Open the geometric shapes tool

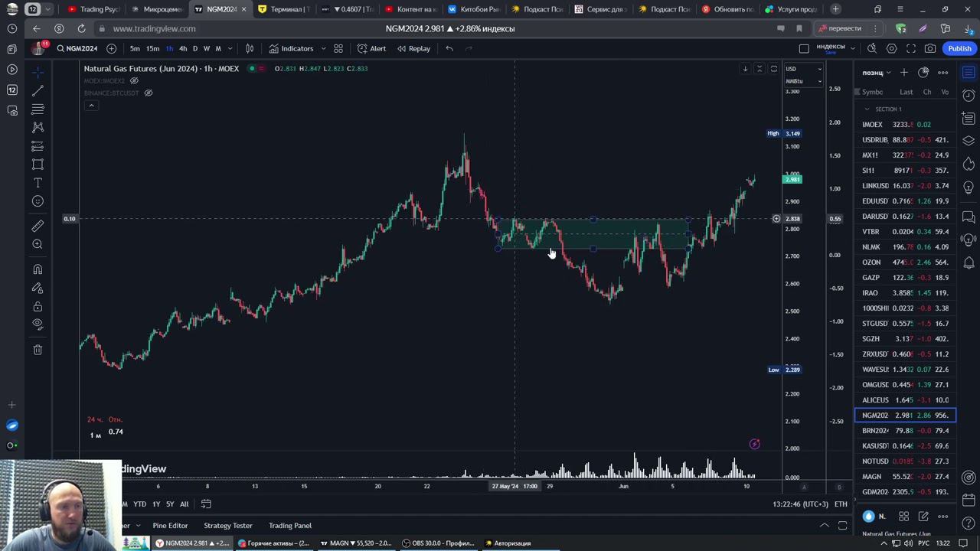tap(38, 165)
